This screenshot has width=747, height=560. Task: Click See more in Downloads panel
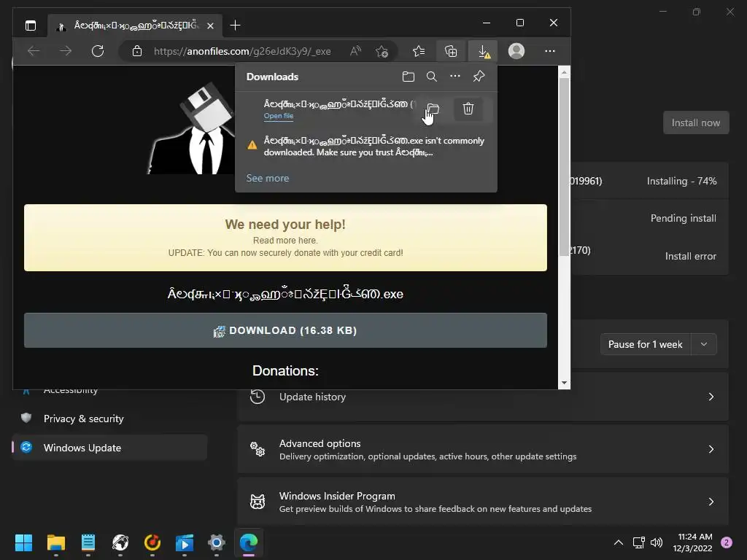[x=268, y=178]
